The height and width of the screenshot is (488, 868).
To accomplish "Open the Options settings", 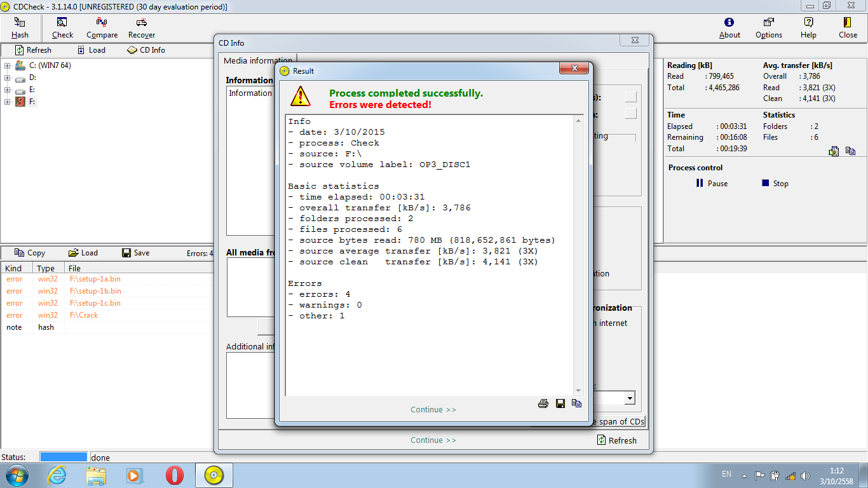I will coord(768,28).
